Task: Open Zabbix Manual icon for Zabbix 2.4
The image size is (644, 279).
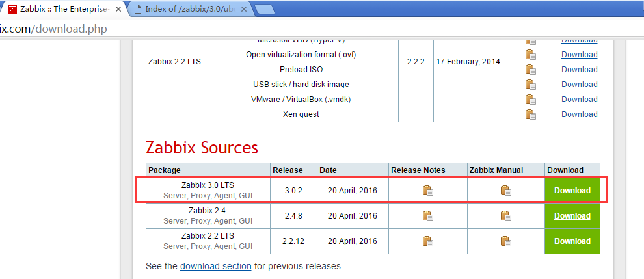Action: coord(505,216)
